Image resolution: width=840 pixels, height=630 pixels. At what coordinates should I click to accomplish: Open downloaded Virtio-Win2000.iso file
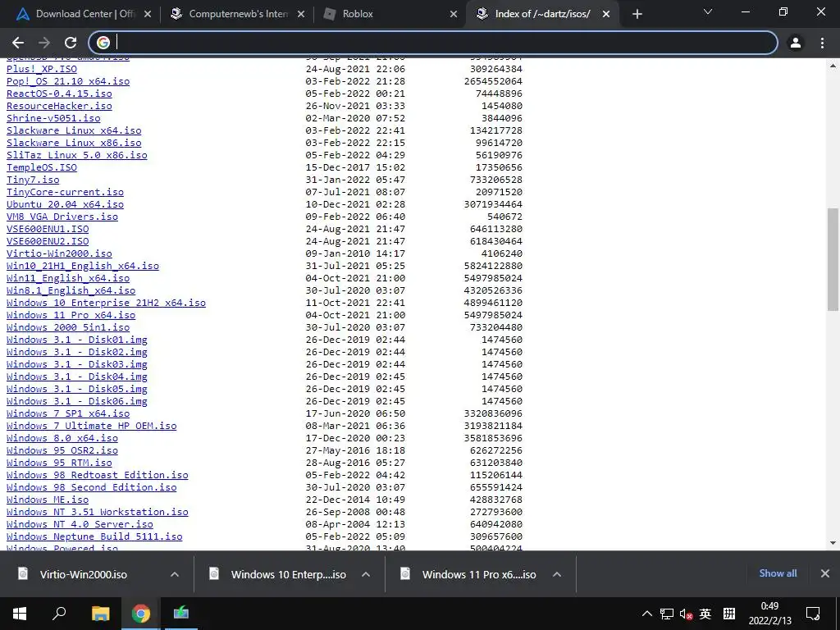83,574
